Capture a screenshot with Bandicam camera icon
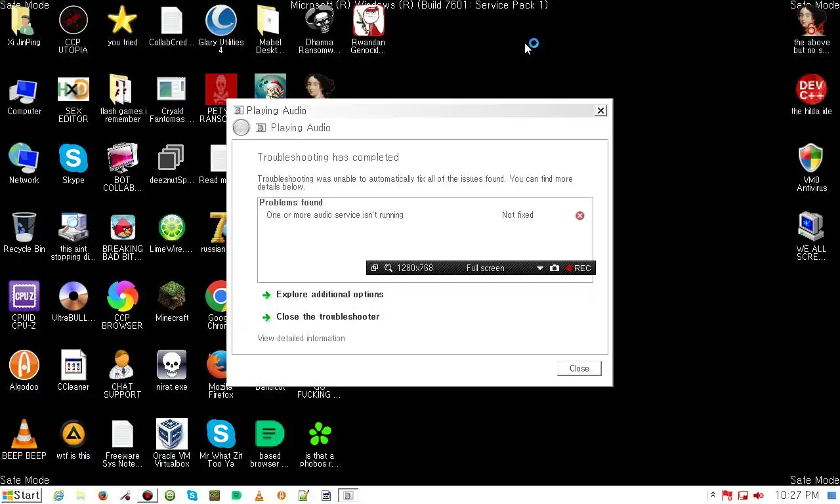840x504 pixels. [555, 268]
